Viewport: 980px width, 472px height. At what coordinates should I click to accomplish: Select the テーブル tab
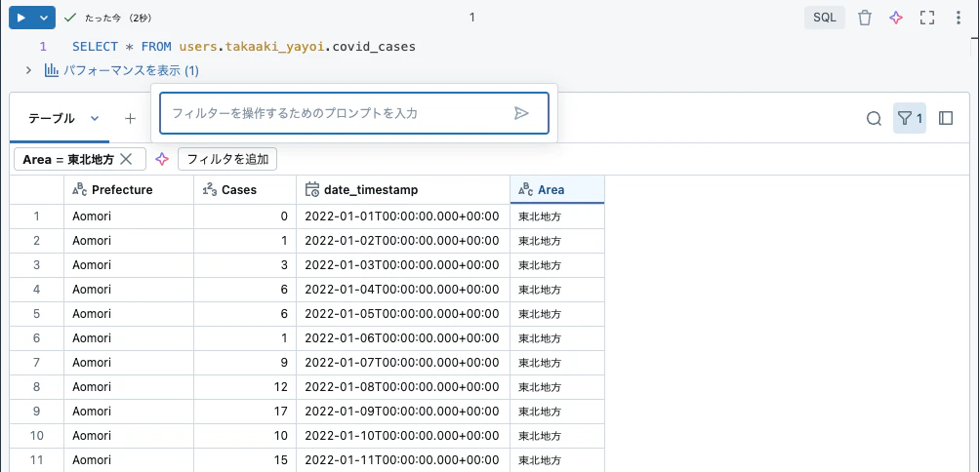pos(52,118)
